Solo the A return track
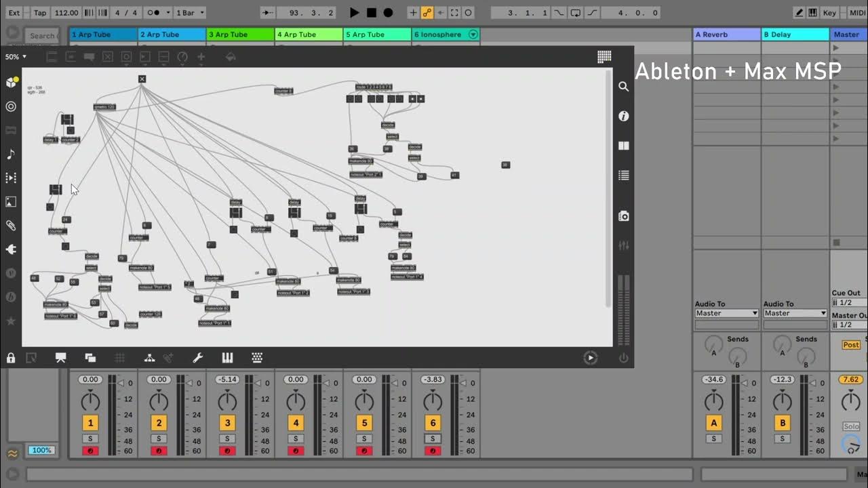868x488 pixels. pyautogui.click(x=713, y=439)
